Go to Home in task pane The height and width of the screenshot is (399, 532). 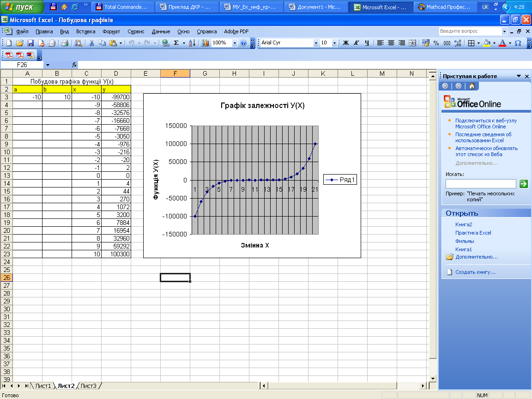point(472,86)
